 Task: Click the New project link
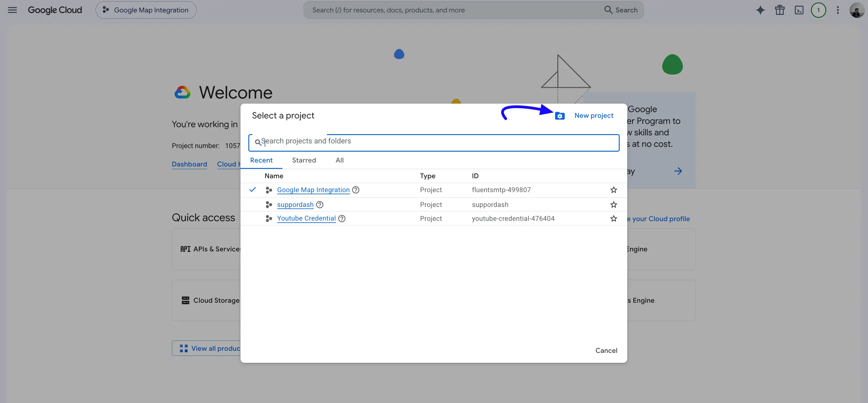(x=594, y=116)
